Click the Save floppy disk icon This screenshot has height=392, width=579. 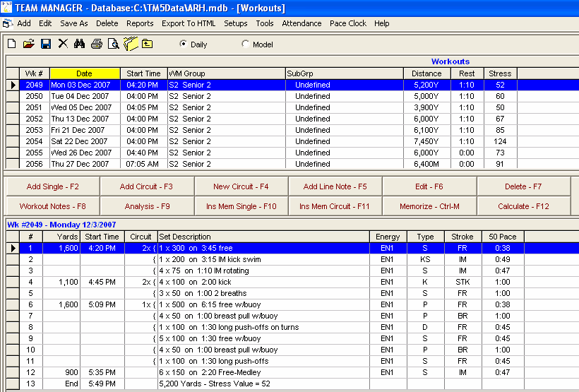(x=45, y=44)
